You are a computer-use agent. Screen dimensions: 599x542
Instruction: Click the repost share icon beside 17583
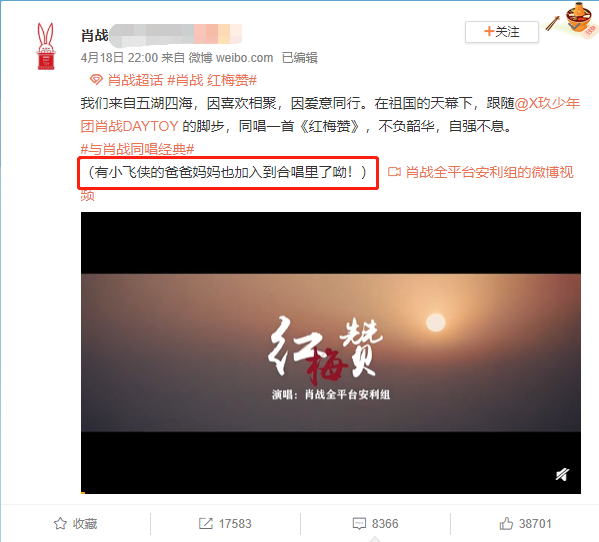[x=206, y=523]
